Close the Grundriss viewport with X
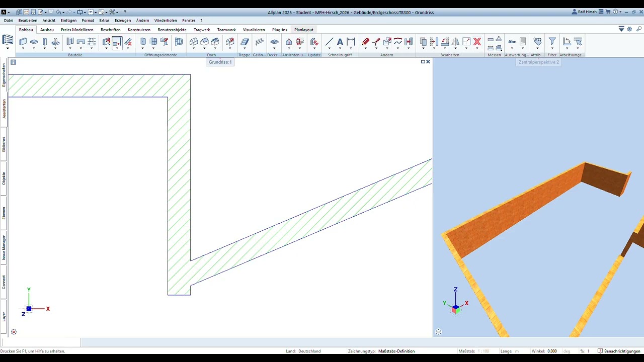This screenshot has height=362, width=644. 428,62
